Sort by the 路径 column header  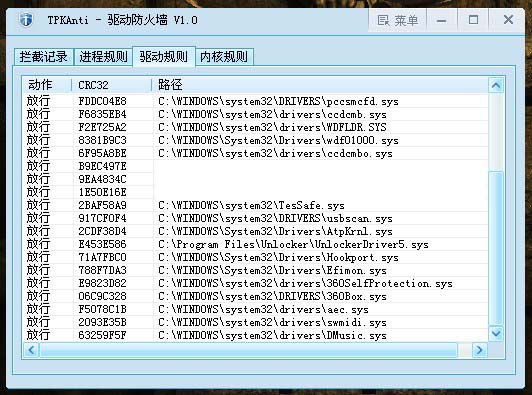pyautogui.click(x=320, y=85)
